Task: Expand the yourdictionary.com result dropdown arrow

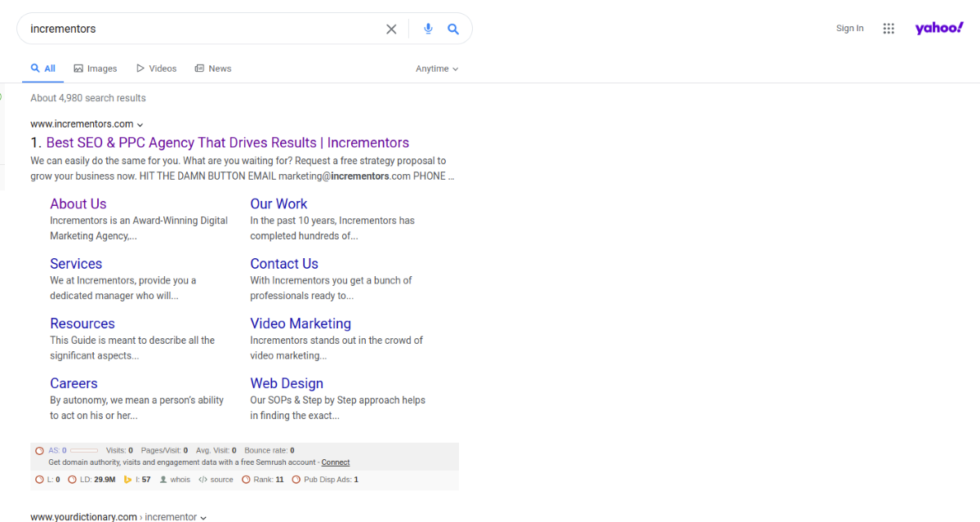Action: [203, 518]
